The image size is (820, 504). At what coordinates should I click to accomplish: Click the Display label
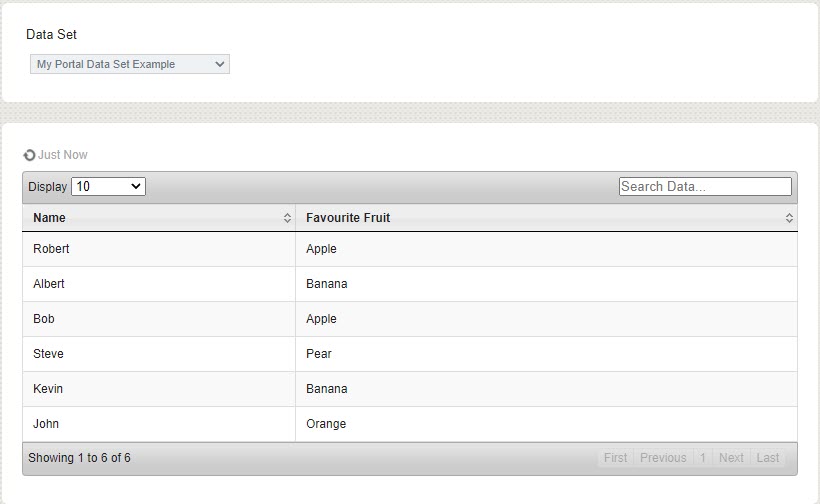click(x=48, y=187)
